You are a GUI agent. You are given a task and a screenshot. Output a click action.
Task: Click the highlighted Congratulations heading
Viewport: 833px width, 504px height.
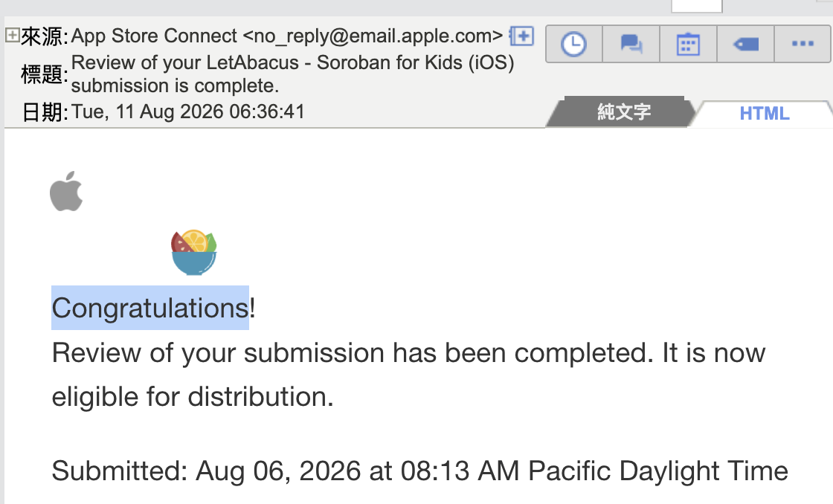click(150, 308)
